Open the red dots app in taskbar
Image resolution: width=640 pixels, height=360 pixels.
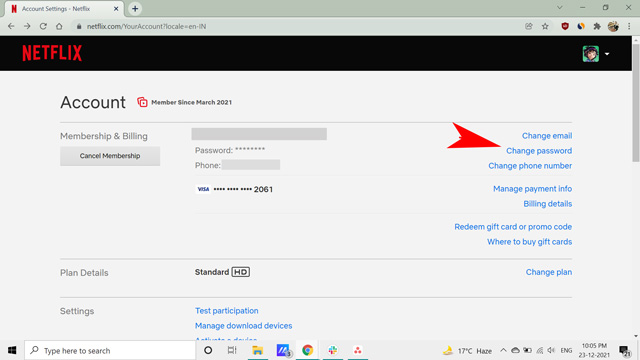[358, 350]
